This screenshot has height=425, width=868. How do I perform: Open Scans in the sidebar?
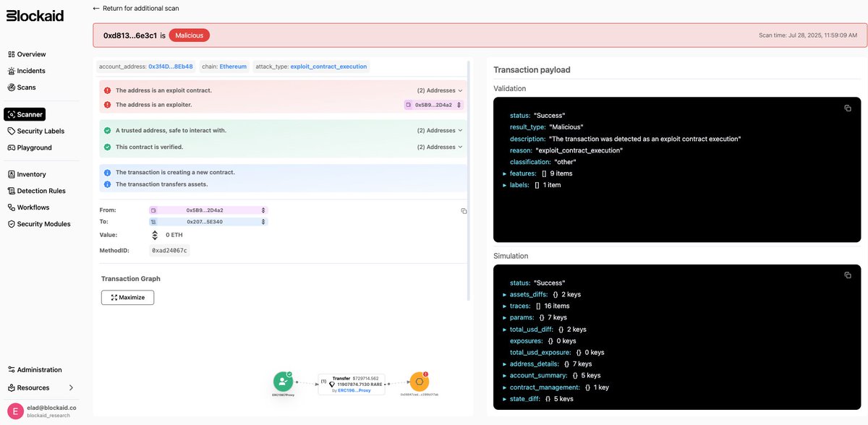click(22, 87)
